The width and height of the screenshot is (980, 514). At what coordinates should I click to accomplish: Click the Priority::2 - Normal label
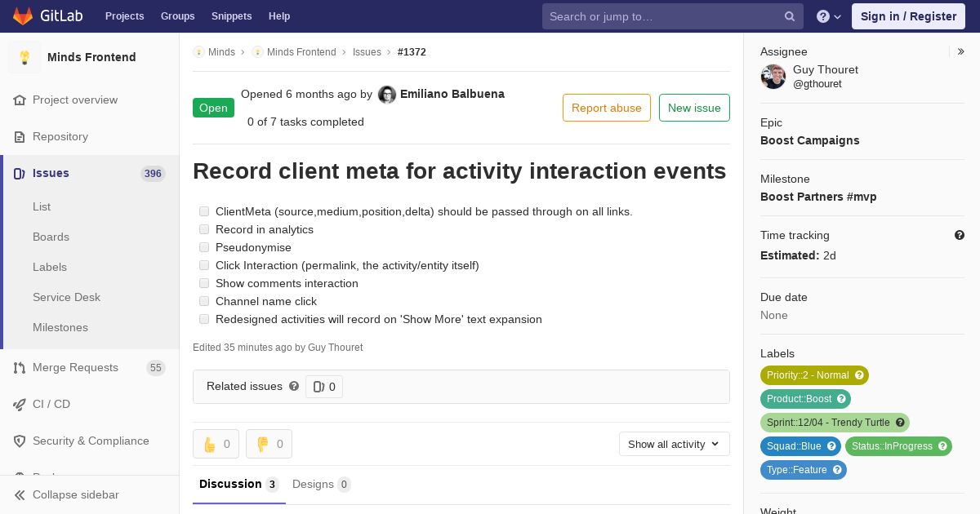click(814, 375)
